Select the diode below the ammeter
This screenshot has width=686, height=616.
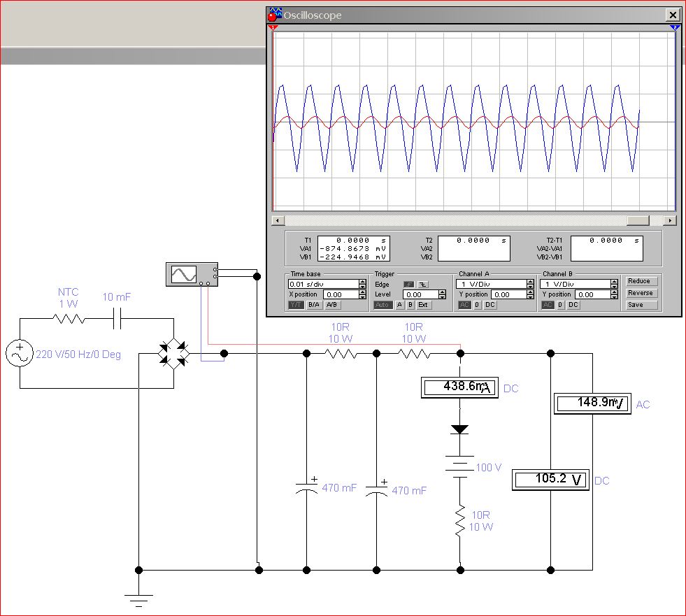tap(460, 429)
